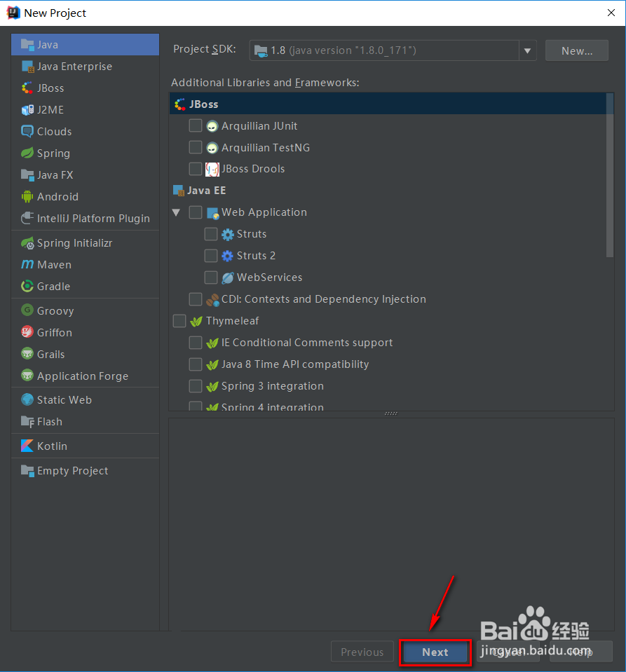Click the Project SDK 1.8 combo box
Viewport: 626px width, 672px height.
tap(393, 50)
